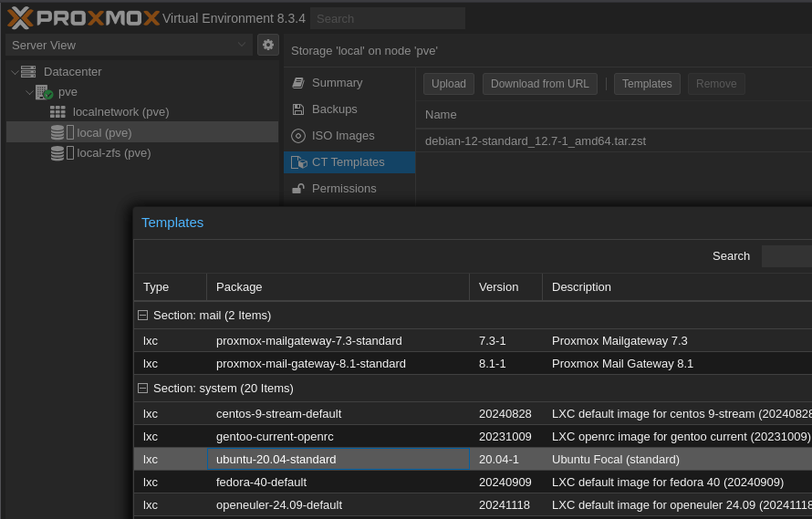Viewport: 812px width, 519px height.
Task: Click the pve node icon
Action: click(x=44, y=92)
